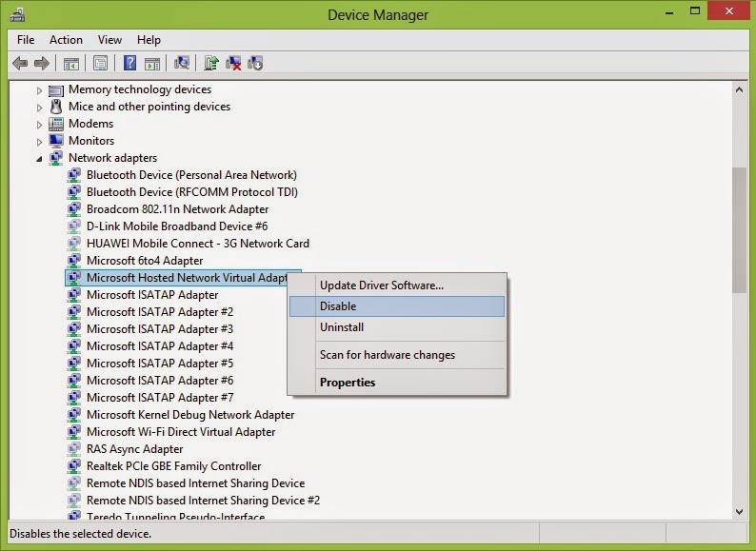The image size is (756, 551).
Task: Click the Network adapters category icon
Action: (x=56, y=158)
